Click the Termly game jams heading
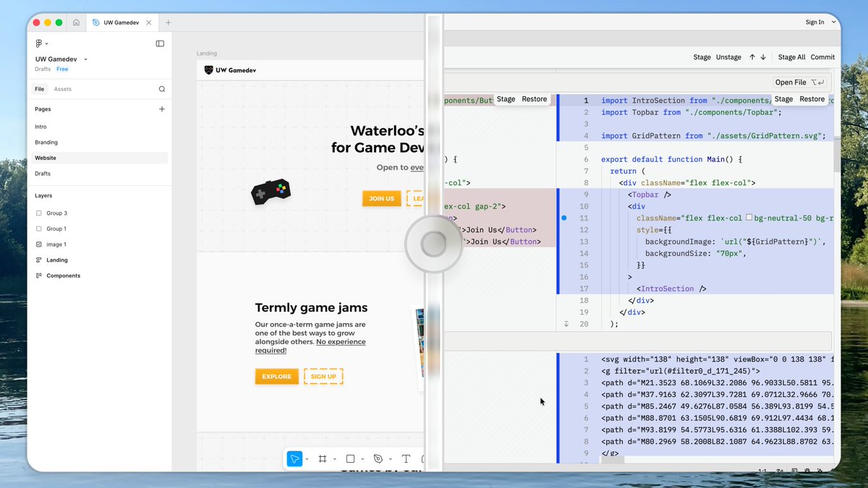This screenshot has width=868, height=488. tap(311, 308)
